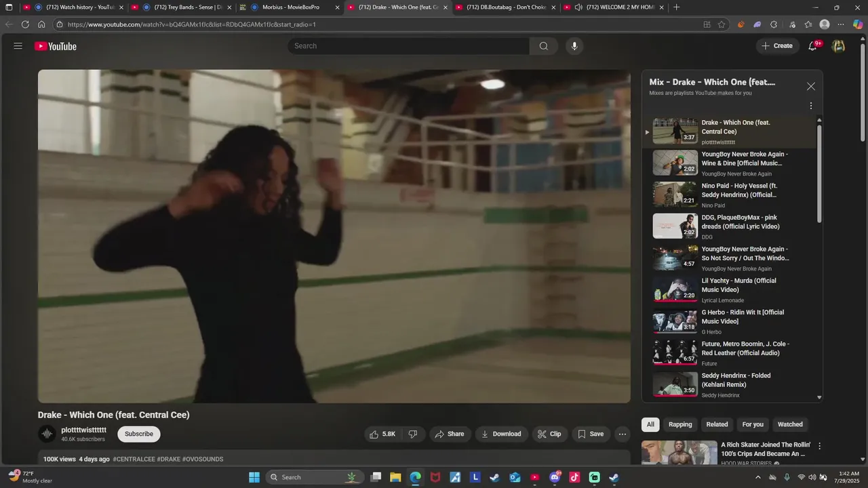Open the YouTube account avatar menu

tap(838, 46)
